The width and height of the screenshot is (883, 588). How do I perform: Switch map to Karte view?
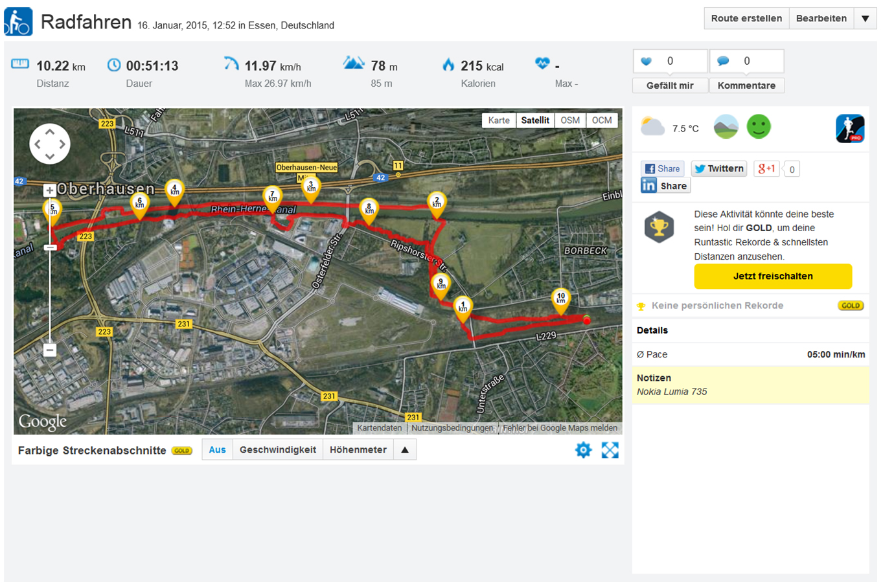click(499, 120)
